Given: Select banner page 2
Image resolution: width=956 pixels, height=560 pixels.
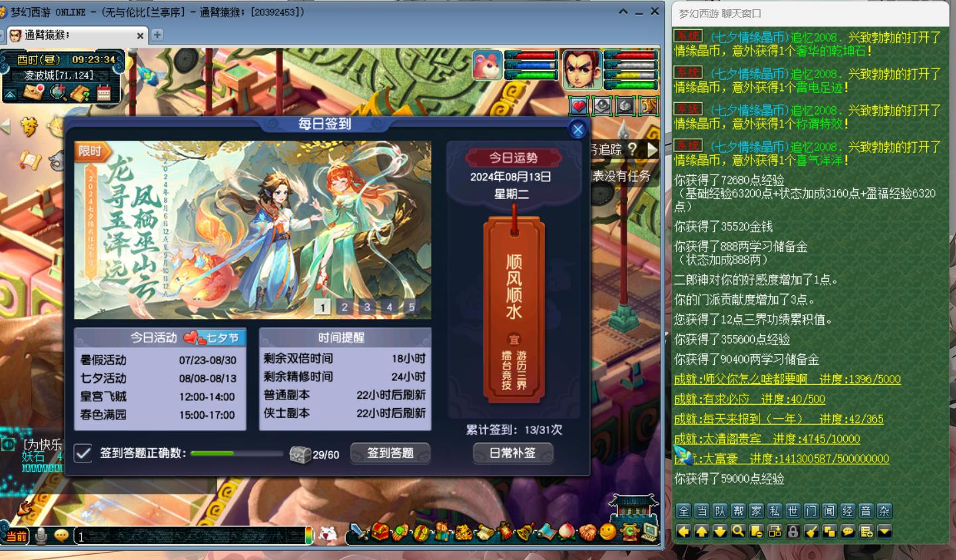Looking at the screenshot, I should tap(345, 307).
